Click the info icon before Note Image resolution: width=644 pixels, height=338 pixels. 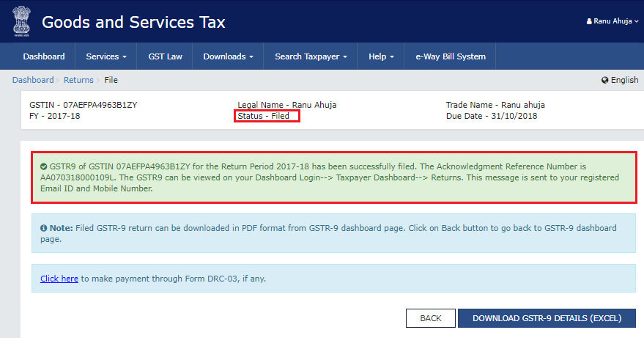coord(43,228)
